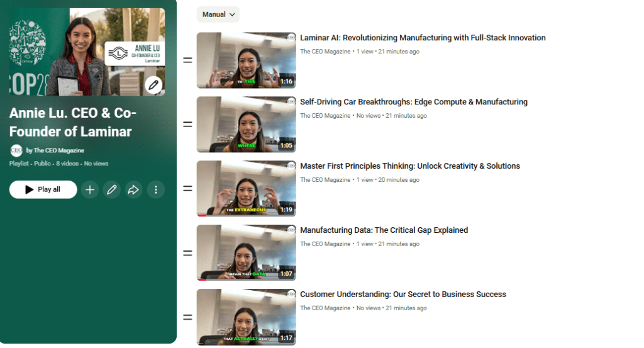Open the Manual sort order dropdown
Screen dimensions: 644x348
coord(218,14)
